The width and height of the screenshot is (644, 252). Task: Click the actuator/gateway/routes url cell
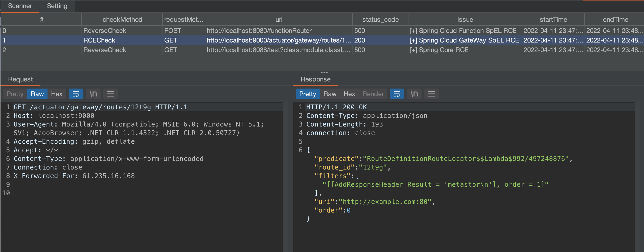(279, 40)
